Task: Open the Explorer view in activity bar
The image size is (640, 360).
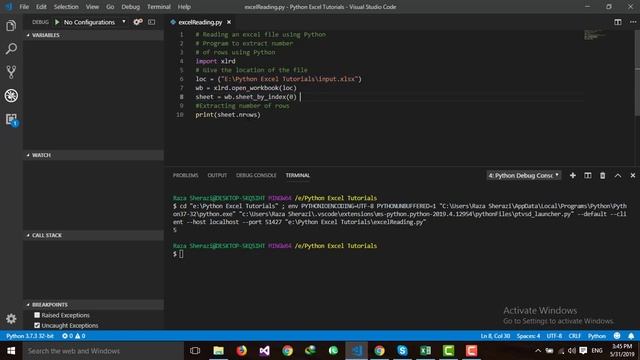Action: (x=11, y=26)
